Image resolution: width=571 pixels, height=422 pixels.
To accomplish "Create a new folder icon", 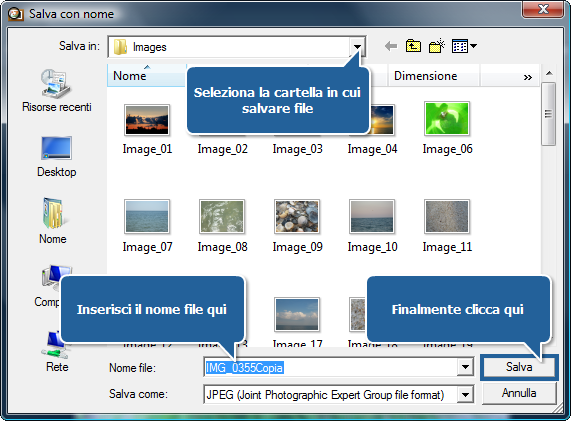I will tap(437, 46).
